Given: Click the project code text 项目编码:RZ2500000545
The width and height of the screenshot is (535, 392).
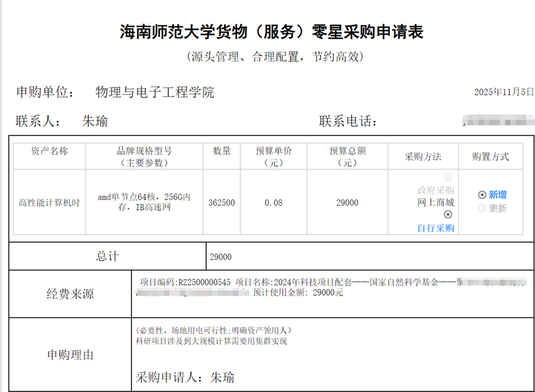Looking at the screenshot, I should [186, 283].
